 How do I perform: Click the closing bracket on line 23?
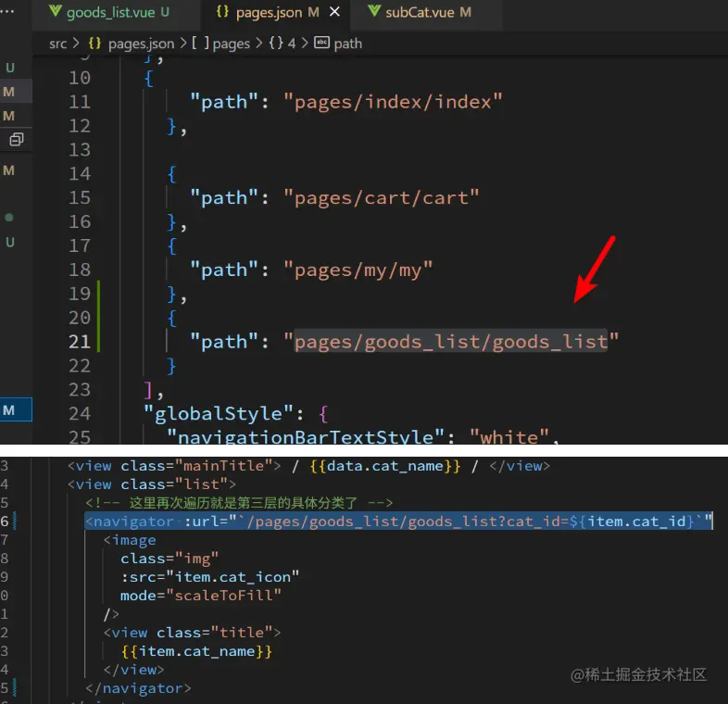pos(148,390)
